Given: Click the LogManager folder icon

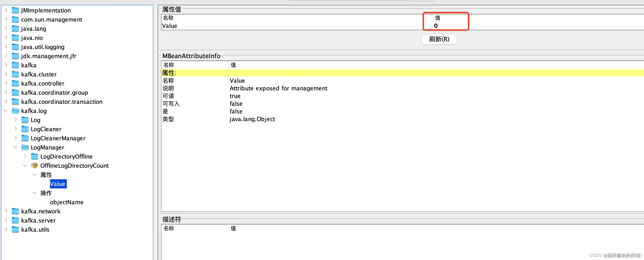Looking at the screenshot, I should tap(25, 147).
